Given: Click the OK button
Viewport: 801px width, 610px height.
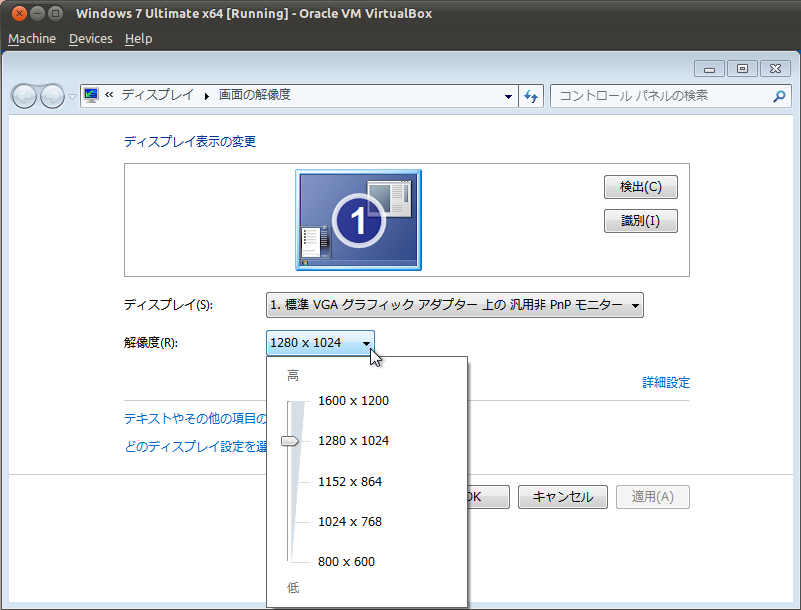Looking at the screenshot, I should point(488,497).
